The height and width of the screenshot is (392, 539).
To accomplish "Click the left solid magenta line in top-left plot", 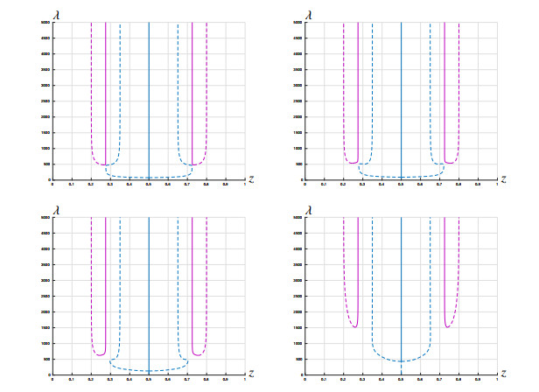I will [x=105, y=87].
